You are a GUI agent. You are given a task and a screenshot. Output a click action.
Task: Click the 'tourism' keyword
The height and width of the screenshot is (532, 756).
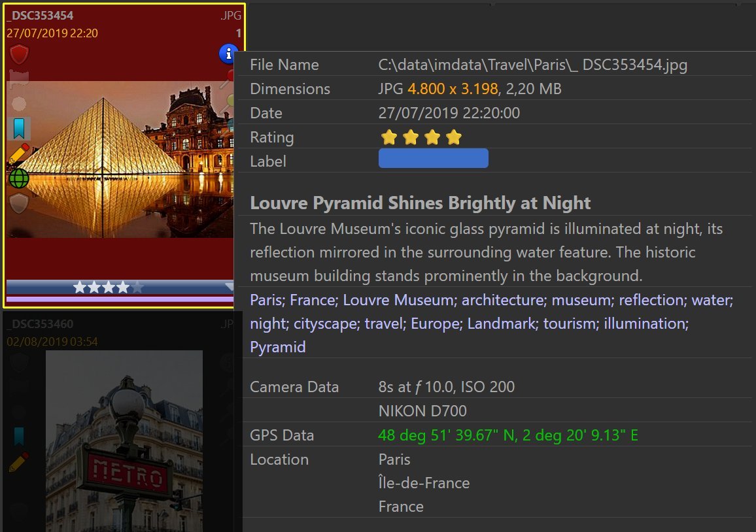pyautogui.click(x=570, y=324)
